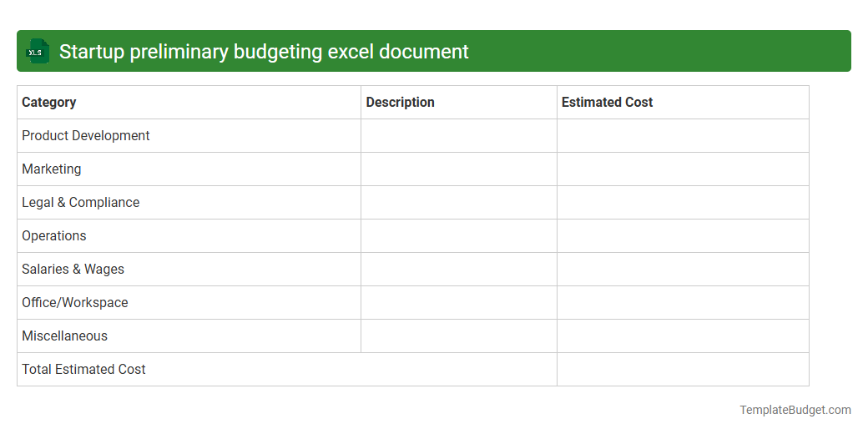Click the Description cell for Office/Workspace
The image size is (868, 434).
(459, 303)
